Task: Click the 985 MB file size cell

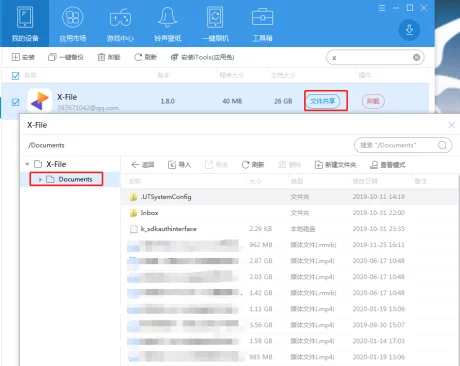Action: point(261,357)
